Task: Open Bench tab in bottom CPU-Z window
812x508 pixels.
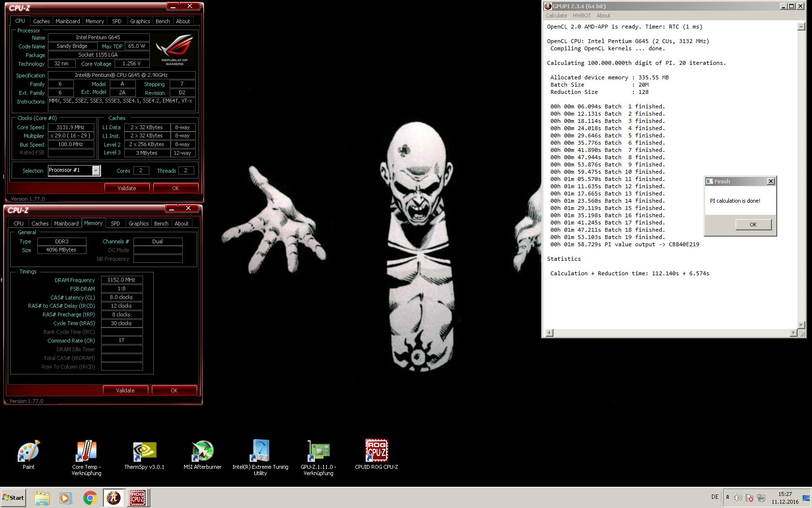Action: pos(161,224)
